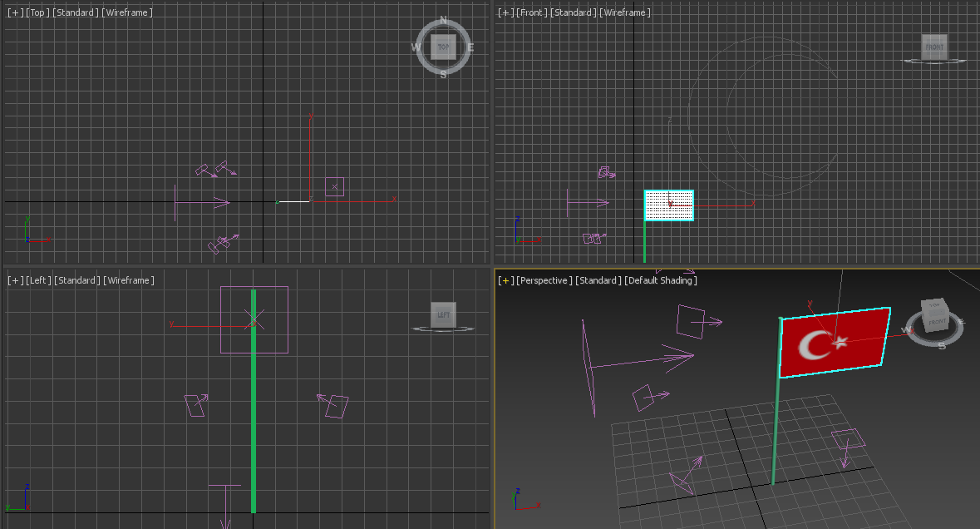Select the wind space warp in Front viewport
980x529 pixels.
tap(588, 203)
